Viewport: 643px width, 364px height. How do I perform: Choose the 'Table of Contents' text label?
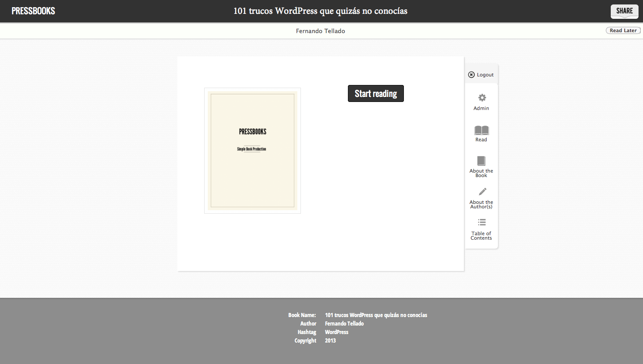coord(481,236)
